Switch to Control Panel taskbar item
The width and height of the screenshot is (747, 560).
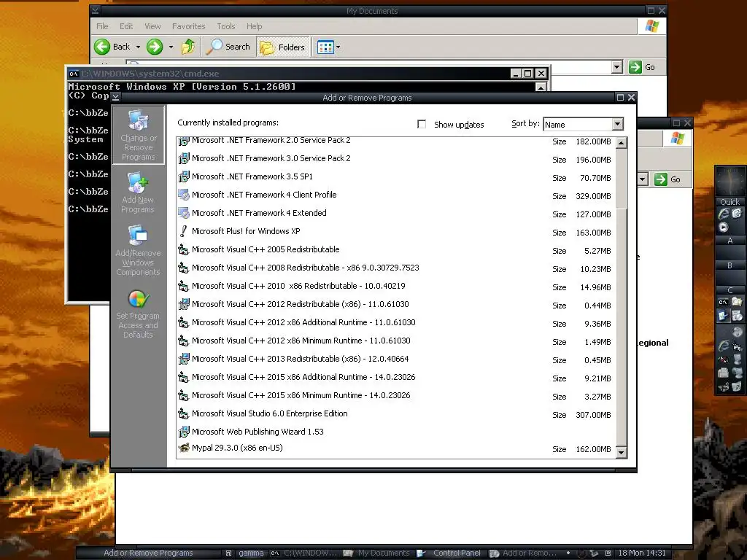pos(449,553)
